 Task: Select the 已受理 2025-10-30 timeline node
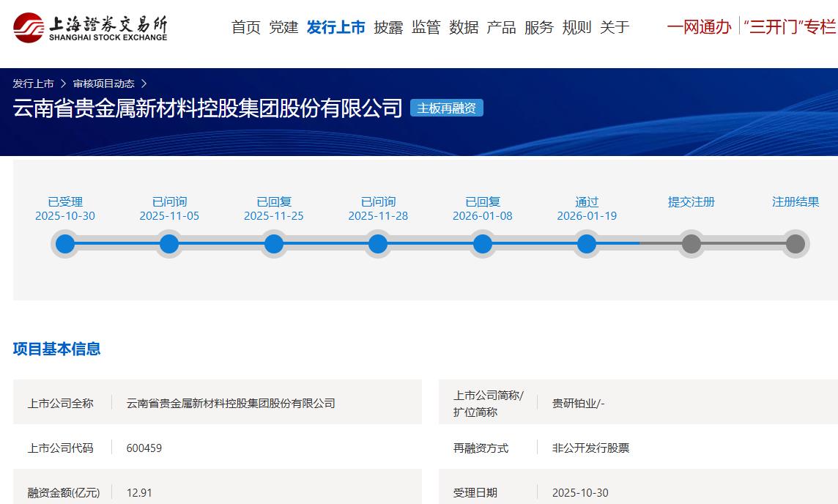pos(65,244)
